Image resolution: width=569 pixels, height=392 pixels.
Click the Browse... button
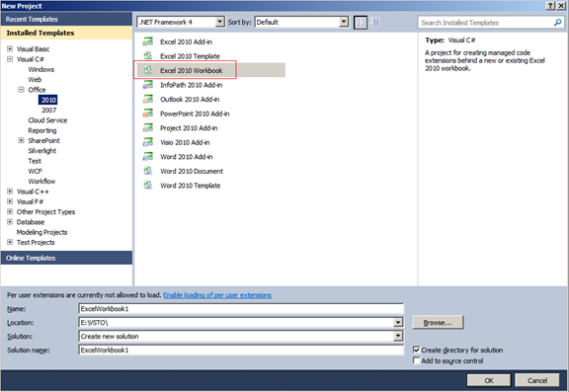pyautogui.click(x=438, y=322)
